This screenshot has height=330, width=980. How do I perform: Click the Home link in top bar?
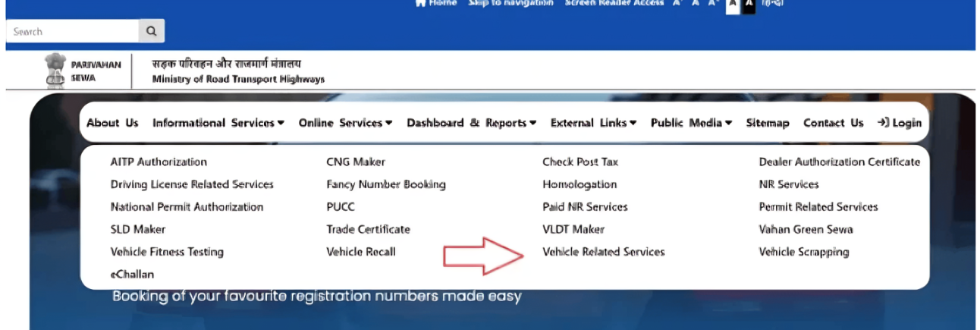(436, 3)
